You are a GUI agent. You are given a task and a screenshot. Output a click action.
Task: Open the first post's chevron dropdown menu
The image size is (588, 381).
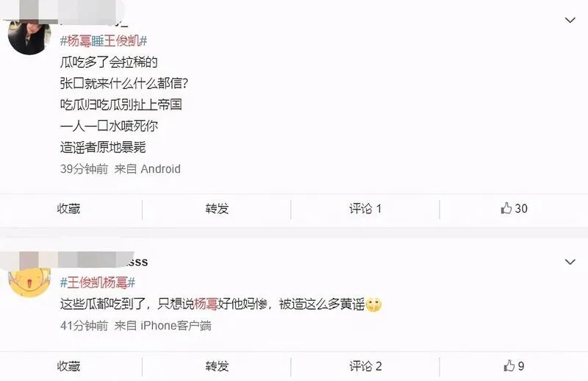(570, 21)
